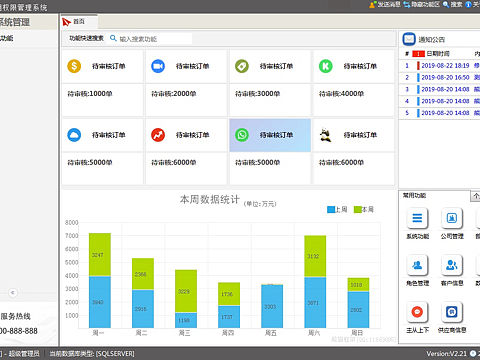Viewport: 480px width, 360px height.
Task: Open 供应商信息 shortcut icon
Action: pyautogui.click(x=452, y=312)
